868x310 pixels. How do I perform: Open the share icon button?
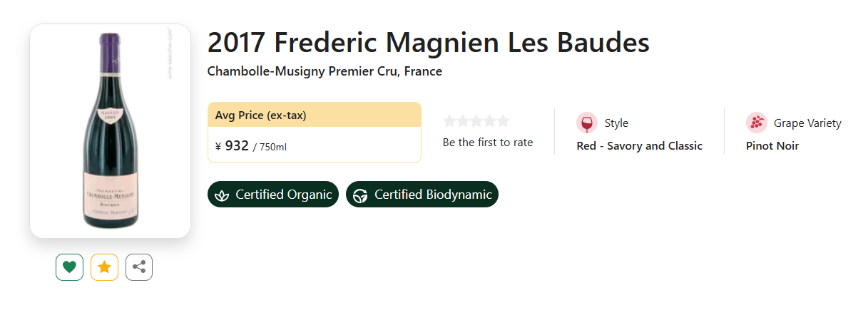coord(139,267)
